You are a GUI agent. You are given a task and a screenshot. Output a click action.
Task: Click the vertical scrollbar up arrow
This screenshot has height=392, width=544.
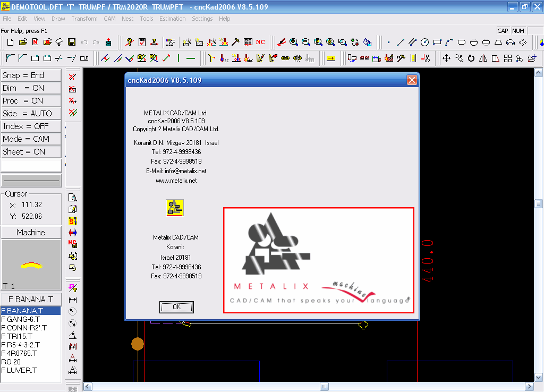click(539, 72)
